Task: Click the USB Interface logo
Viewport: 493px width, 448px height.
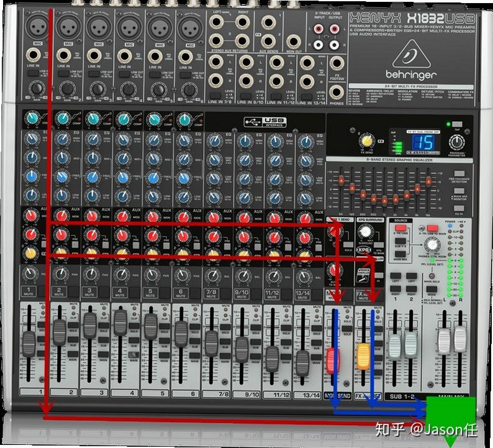Action: (x=265, y=122)
